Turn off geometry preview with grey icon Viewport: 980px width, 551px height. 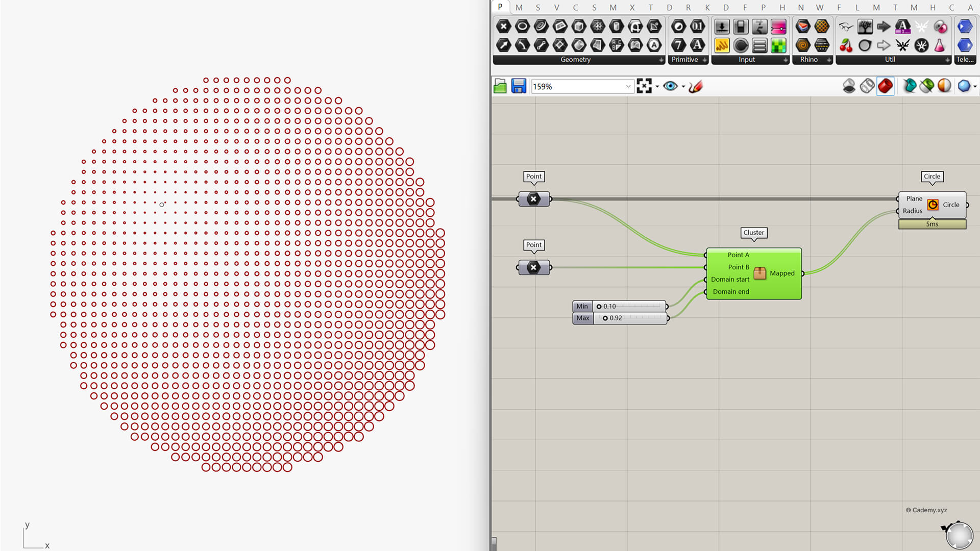849,86
